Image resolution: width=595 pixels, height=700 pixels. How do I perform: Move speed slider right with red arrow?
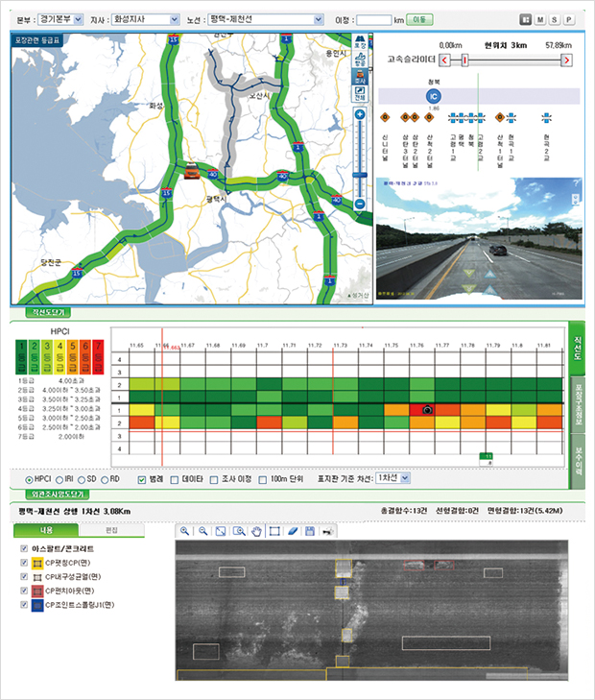566,60
